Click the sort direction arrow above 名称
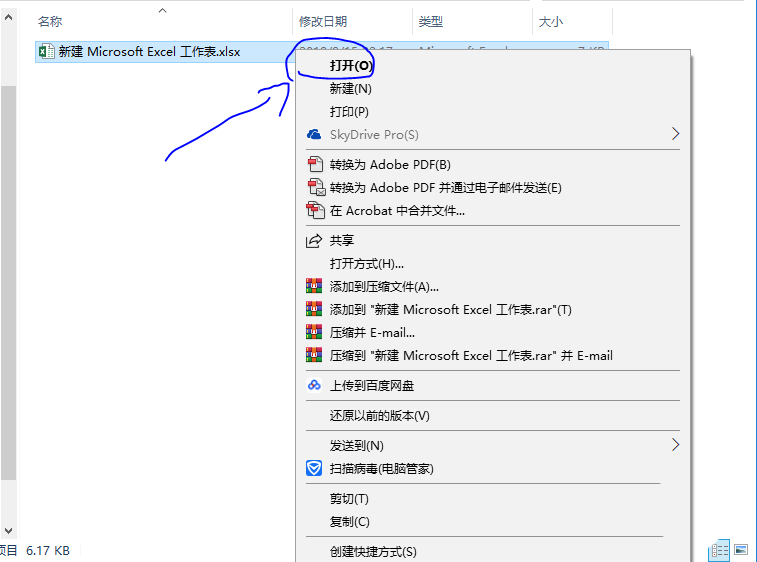757x562 pixels. coord(163,10)
